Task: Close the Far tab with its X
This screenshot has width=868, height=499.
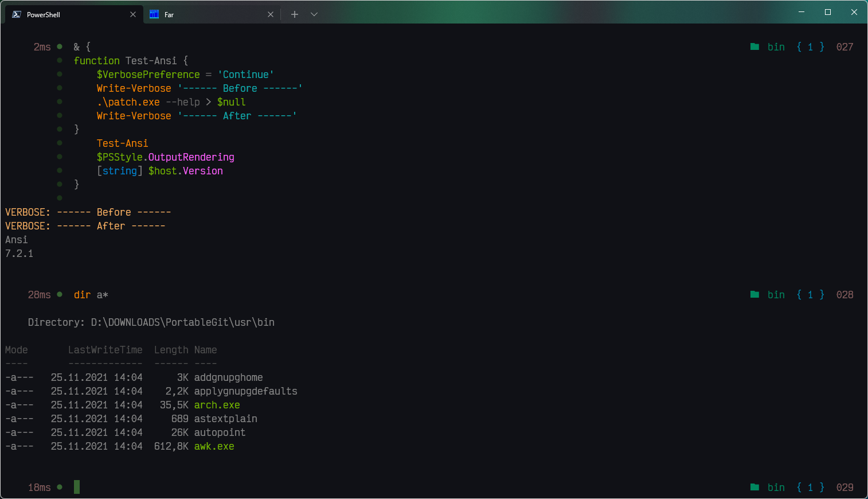Action: [271, 14]
